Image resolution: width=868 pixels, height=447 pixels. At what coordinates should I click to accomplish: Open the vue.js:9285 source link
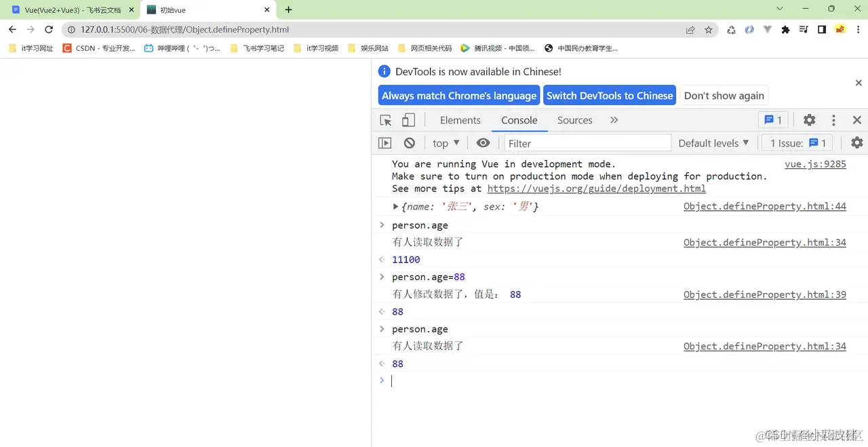[x=815, y=163]
